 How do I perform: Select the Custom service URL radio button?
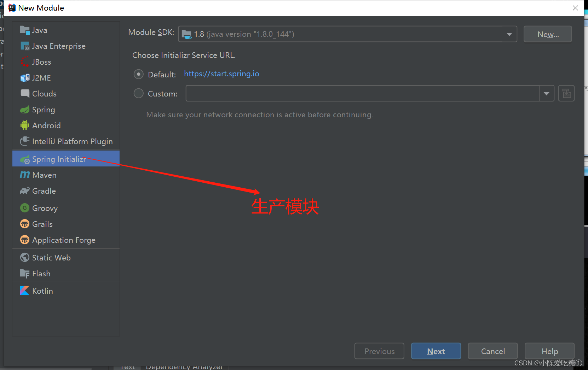138,94
